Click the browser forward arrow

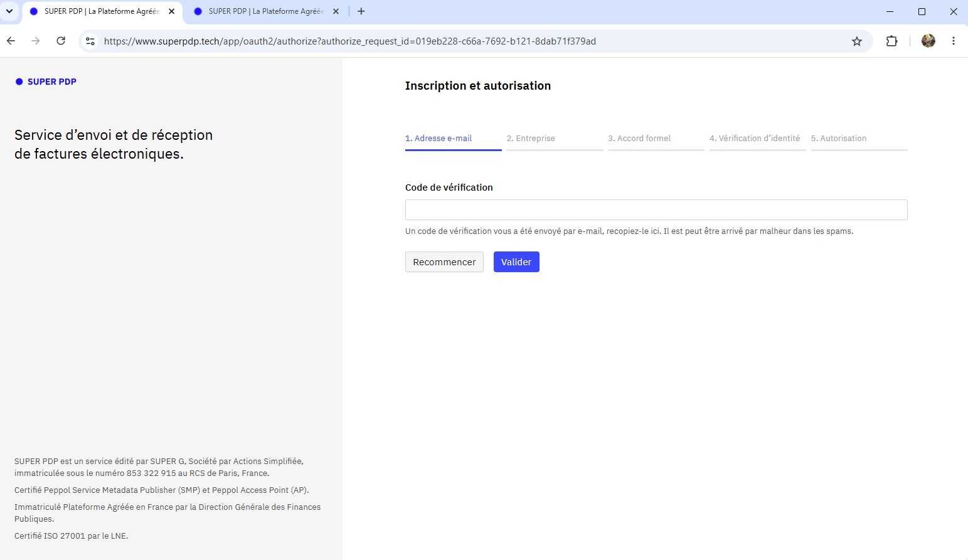[36, 41]
